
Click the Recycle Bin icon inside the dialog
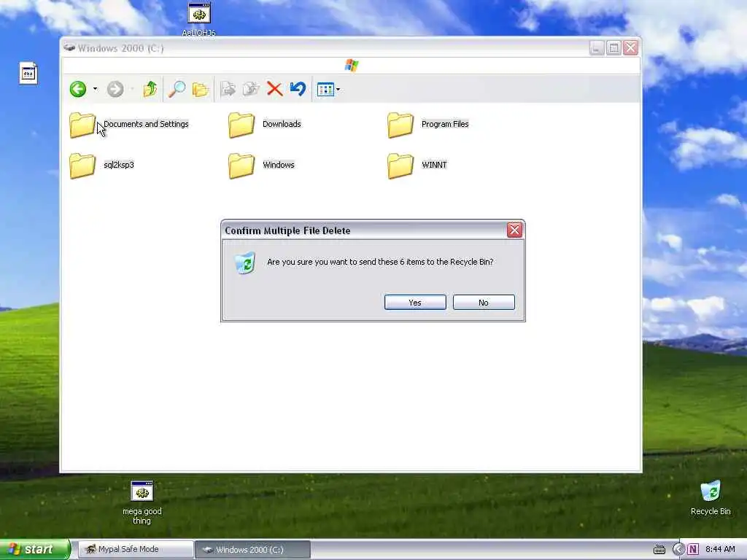coord(245,263)
